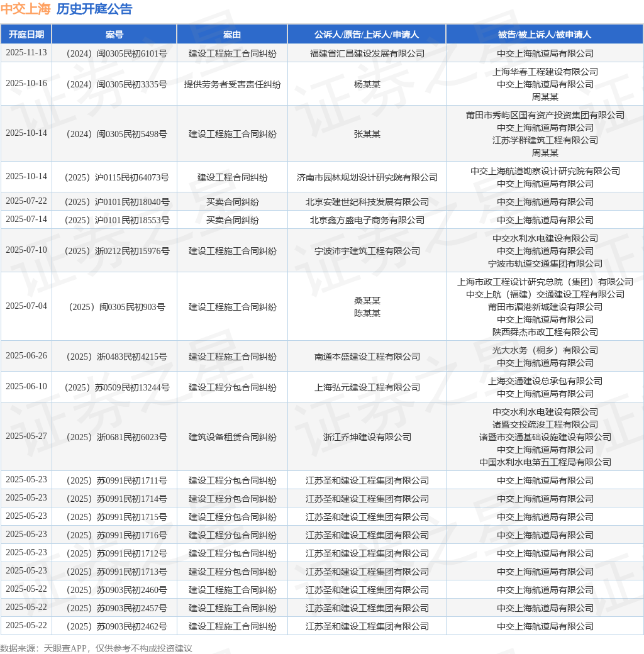This screenshot has width=644, height=654.
Task: Select date 2025-07-10
Action: (26, 250)
